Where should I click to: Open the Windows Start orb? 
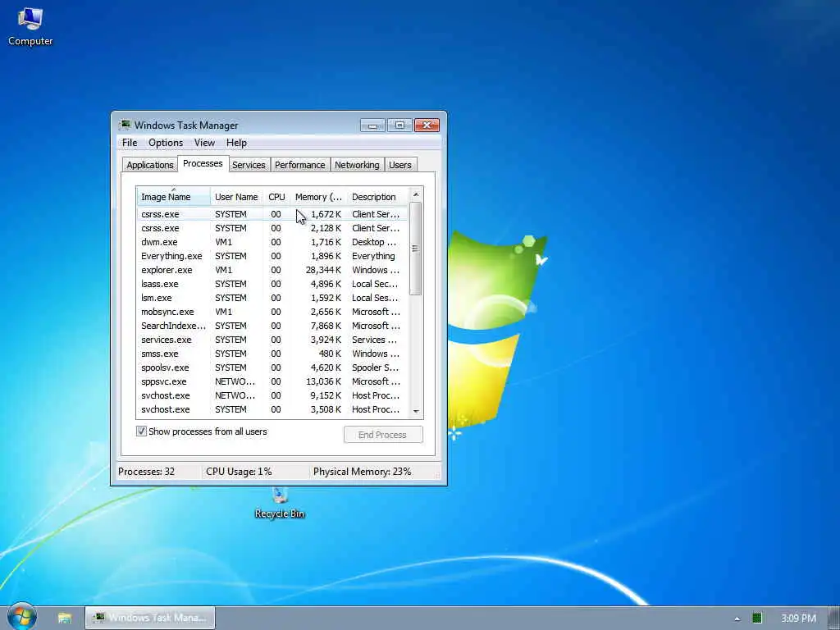tap(22, 617)
